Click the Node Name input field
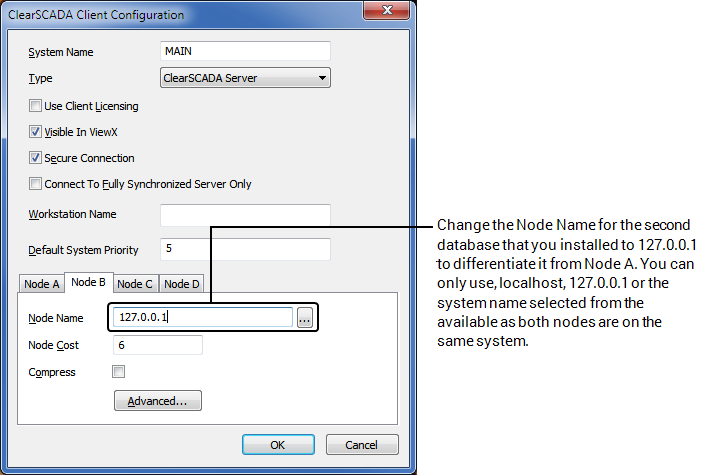 pos(203,318)
